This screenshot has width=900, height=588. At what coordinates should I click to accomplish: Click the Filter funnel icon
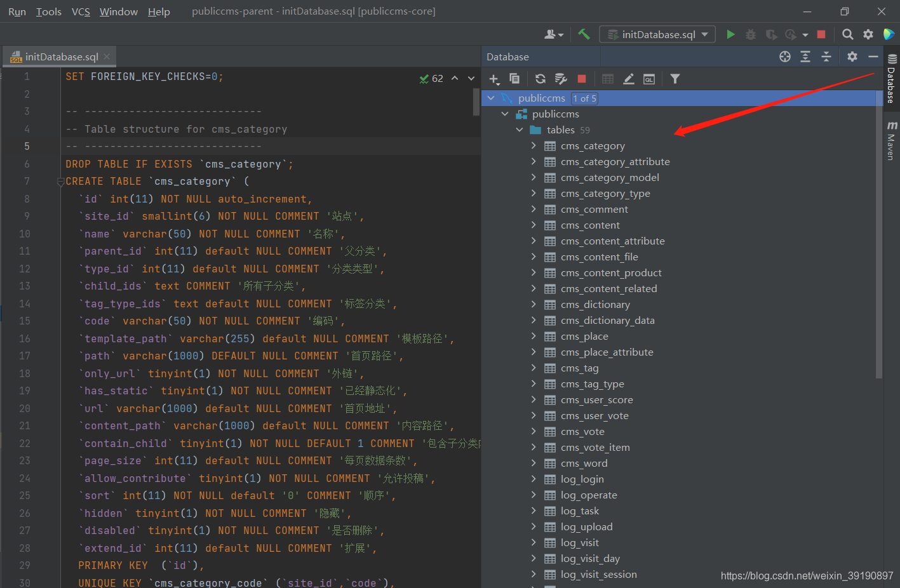(675, 79)
